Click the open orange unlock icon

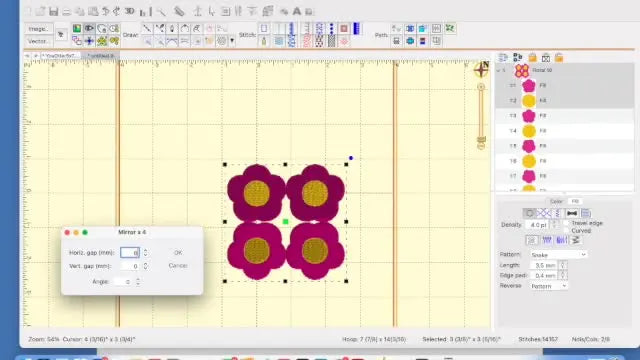click(x=559, y=58)
